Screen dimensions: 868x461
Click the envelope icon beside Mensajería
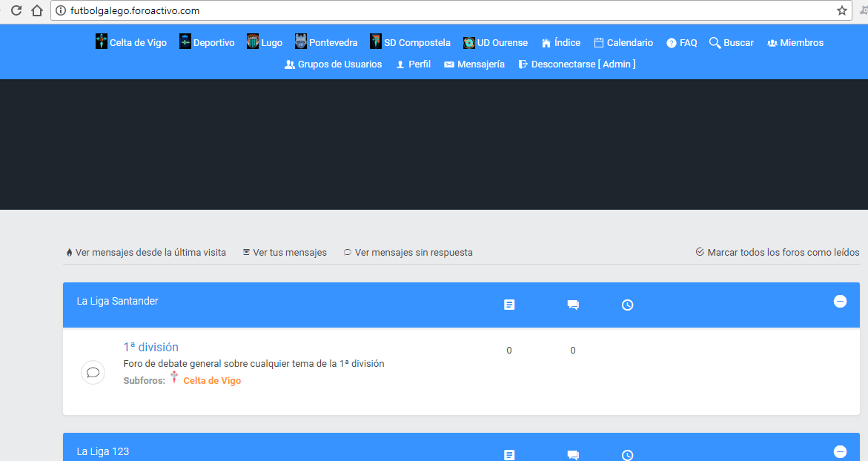click(449, 64)
